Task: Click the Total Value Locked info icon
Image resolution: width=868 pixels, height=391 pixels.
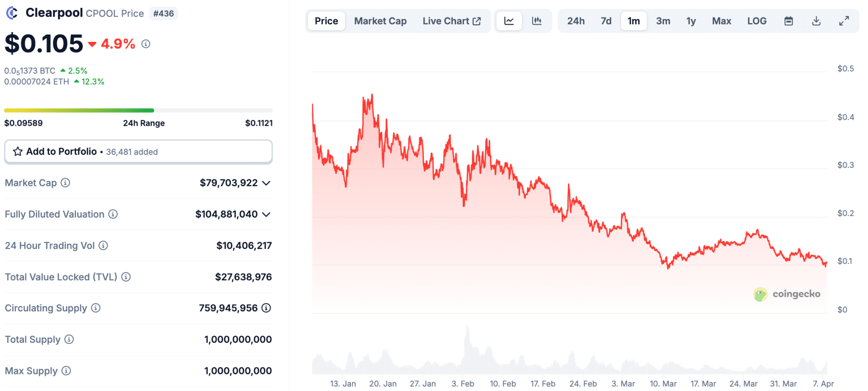Action: 126,277
